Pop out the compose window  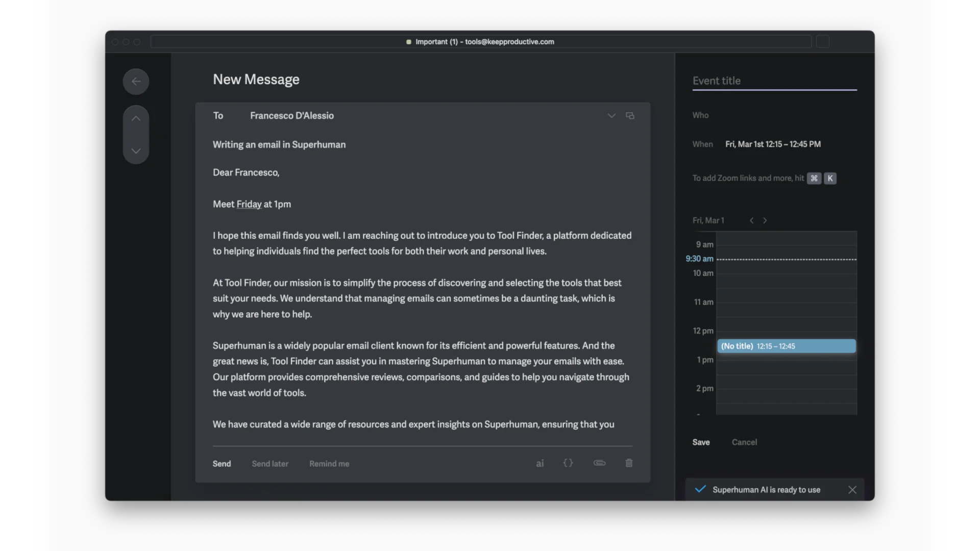(x=630, y=116)
